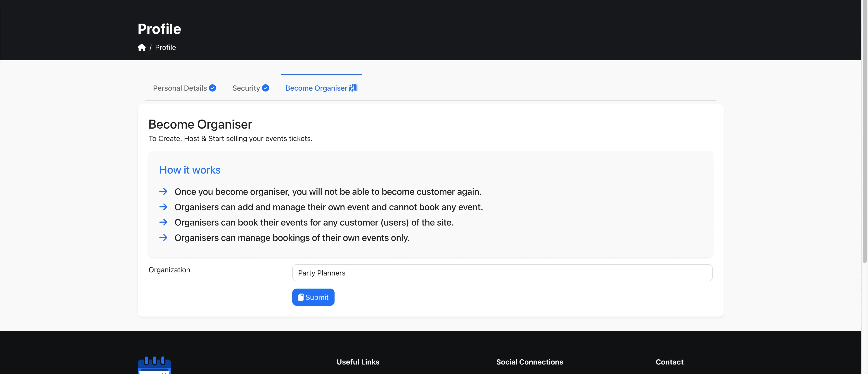
Task: Click the calendar logo in footer
Action: (x=154, y=366)
